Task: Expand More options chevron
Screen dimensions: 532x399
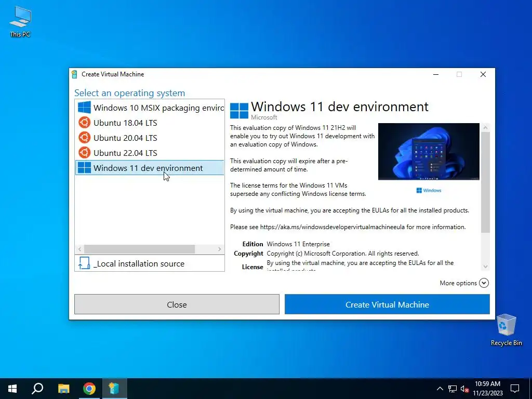Action: pyautogui.click(x=484, y=283)
